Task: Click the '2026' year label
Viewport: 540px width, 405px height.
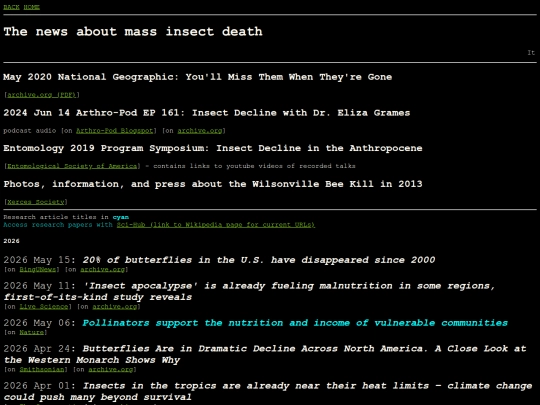Action: pos(11,241)
